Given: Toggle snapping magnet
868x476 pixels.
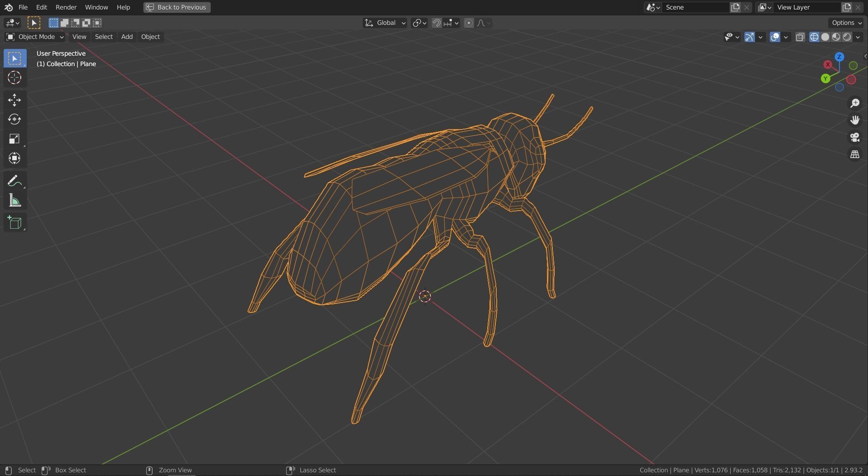Looking at the screenshot, I should (436, 23).
